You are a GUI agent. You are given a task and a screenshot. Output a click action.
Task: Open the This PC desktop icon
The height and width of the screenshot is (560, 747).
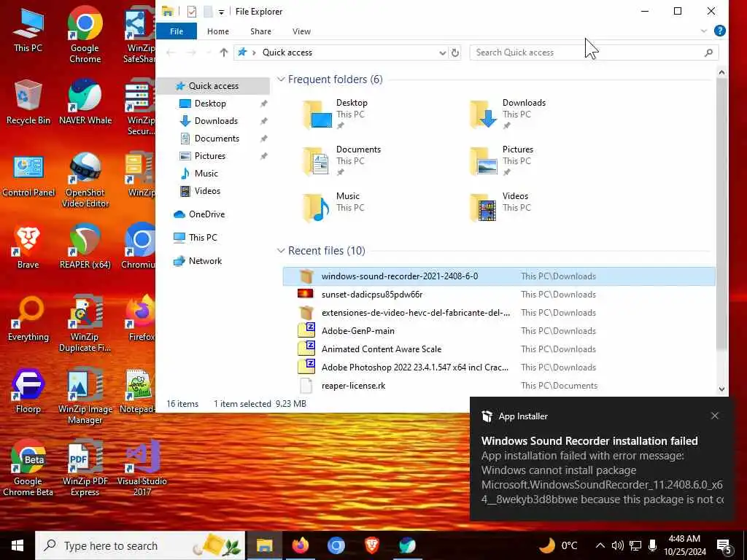(28, 30)
